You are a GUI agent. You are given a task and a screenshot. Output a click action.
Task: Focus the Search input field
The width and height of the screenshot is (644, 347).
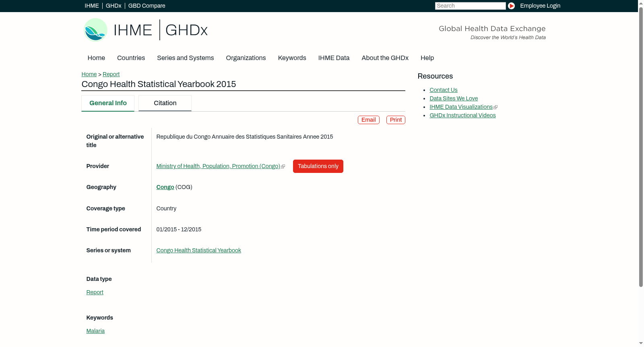click(470, 6)
